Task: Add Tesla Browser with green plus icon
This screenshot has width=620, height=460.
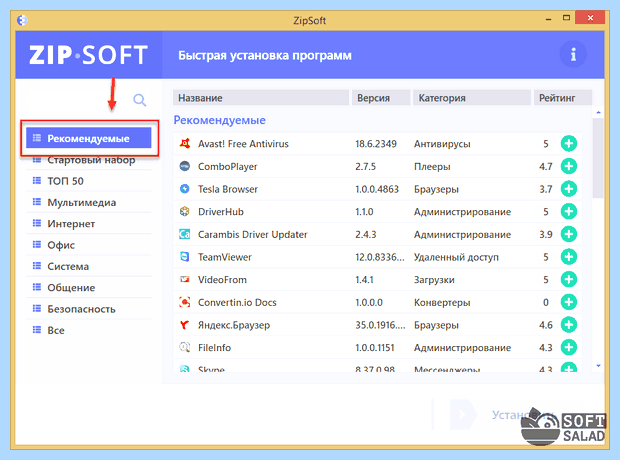Action: tap(569, 189)
